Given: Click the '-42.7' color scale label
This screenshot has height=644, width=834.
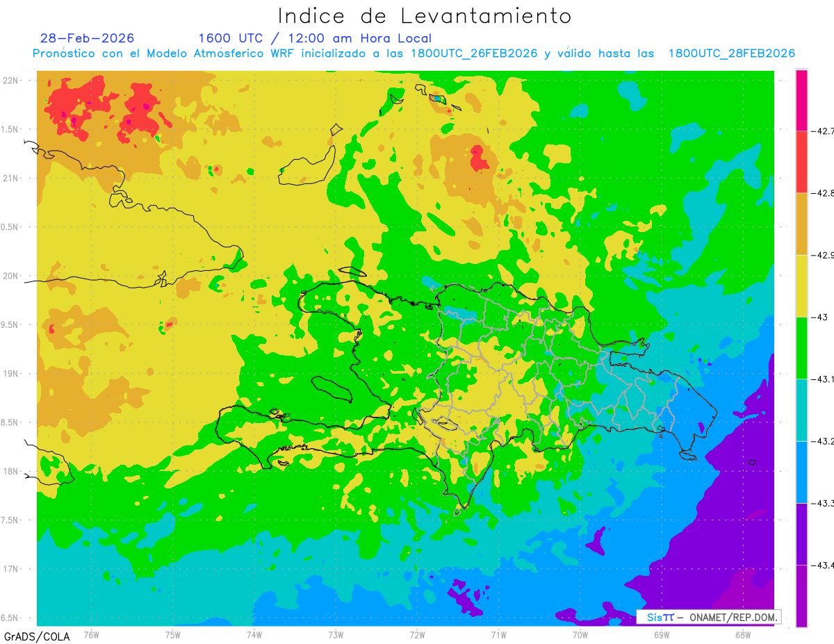Looking at the screenshot, I should pyautogui.click(x=822, y=131).
